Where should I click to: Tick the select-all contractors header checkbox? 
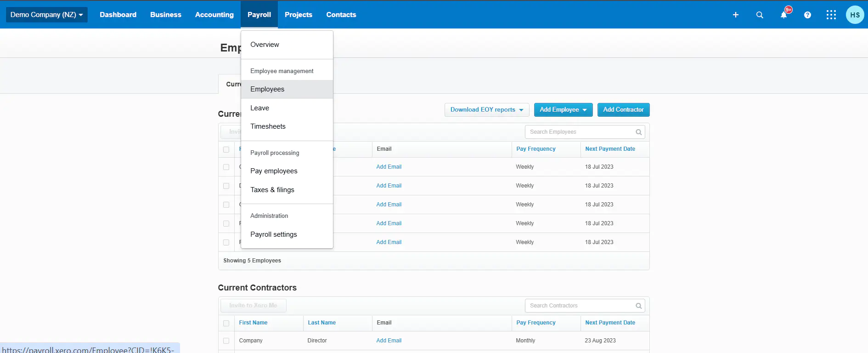click(x=226, y=323)
